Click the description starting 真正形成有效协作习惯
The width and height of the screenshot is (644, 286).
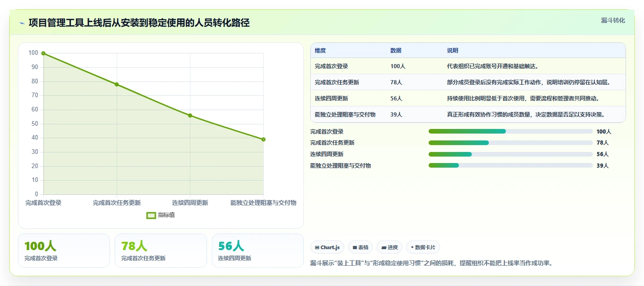coord(526,115)
